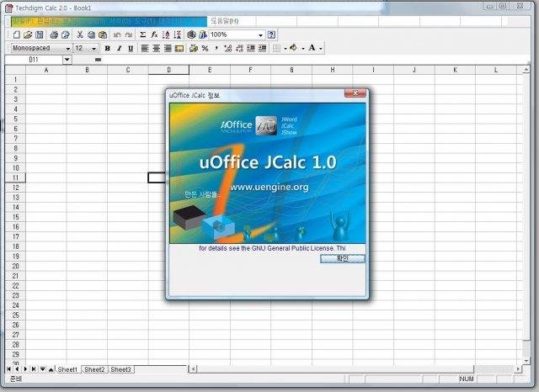
Task: Click the chart wizard icon
Action: [191, 34]
